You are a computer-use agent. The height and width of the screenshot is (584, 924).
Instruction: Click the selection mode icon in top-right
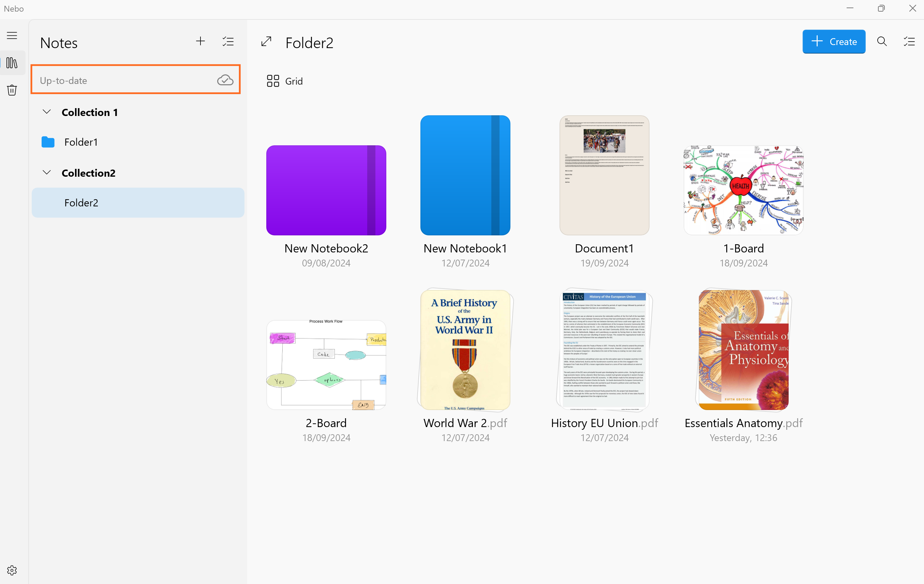pyautogui.click(x=909, y=42)
